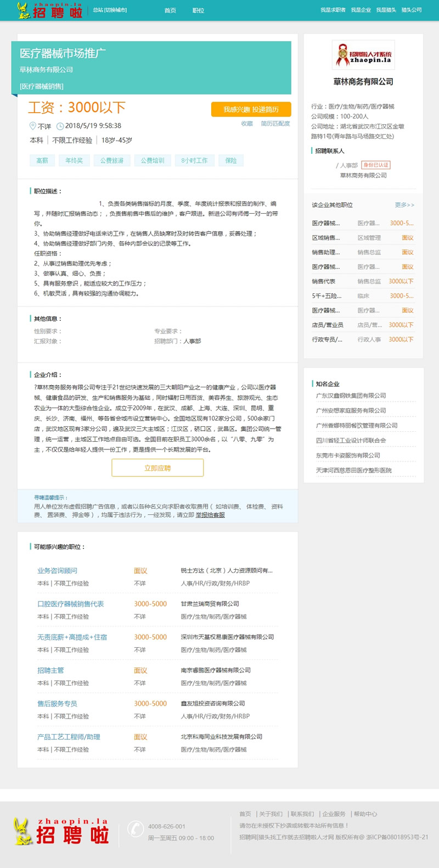Open the 简历匹配度 link

275,124
